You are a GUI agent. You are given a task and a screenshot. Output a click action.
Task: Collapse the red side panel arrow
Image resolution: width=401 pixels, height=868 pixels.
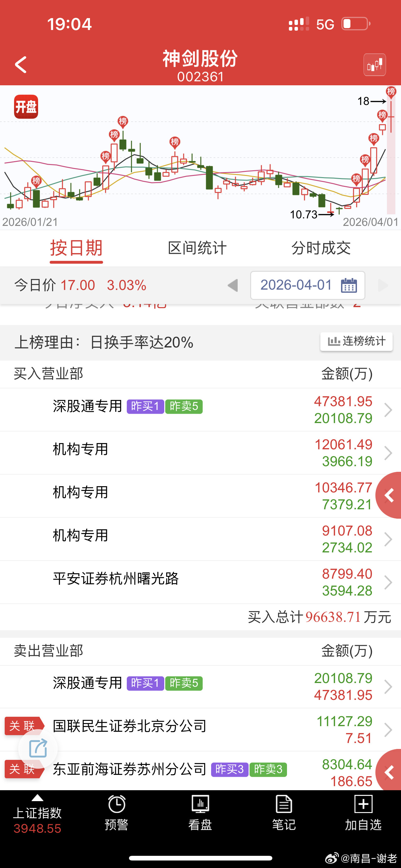point(389,495)
